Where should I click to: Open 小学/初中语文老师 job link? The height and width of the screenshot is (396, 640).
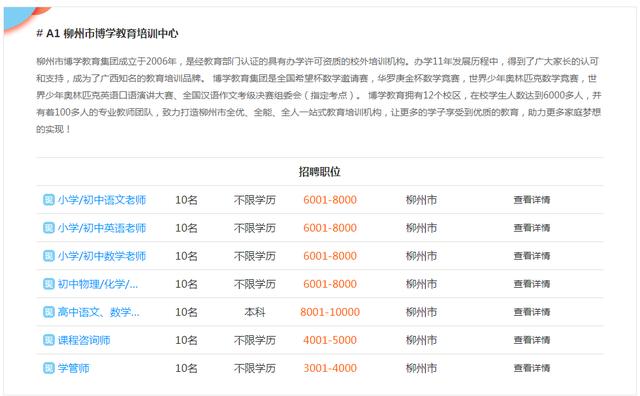[x=102, y=200]
